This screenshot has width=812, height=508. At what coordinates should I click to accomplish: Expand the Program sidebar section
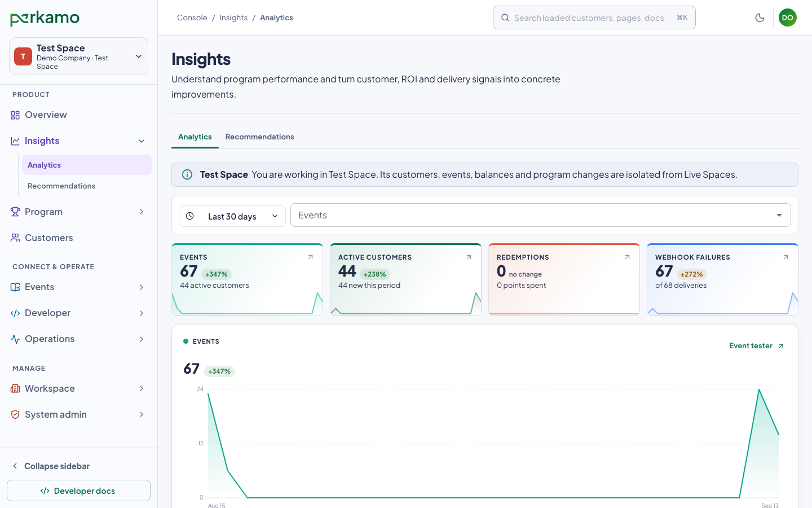[142, 212]
